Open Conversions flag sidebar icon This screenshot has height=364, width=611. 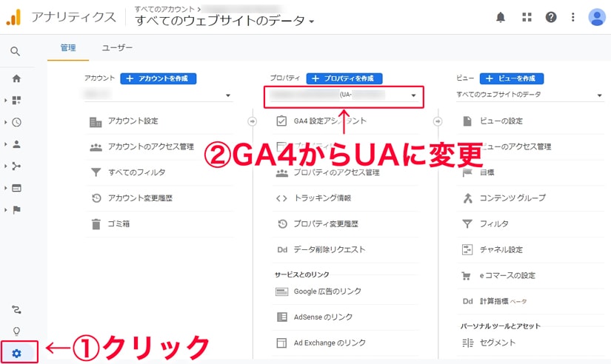pos(16,210)
